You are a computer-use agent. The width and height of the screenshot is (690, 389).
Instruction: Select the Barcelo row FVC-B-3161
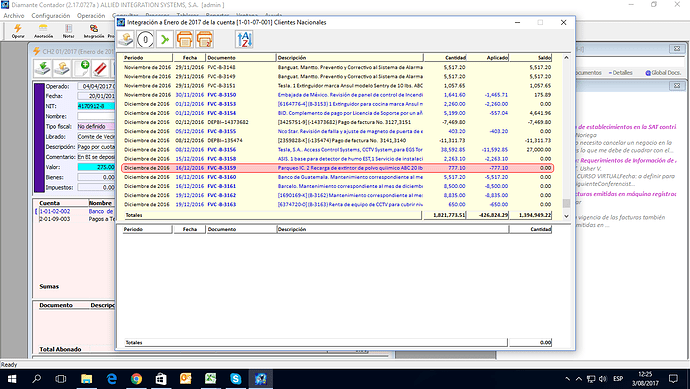coord(337,186)
